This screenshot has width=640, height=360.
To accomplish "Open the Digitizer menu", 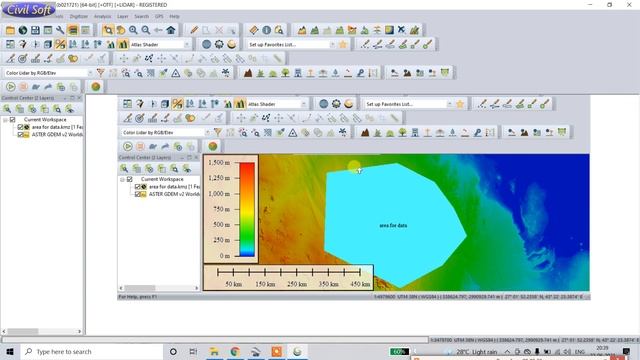I will click(79, 16).
